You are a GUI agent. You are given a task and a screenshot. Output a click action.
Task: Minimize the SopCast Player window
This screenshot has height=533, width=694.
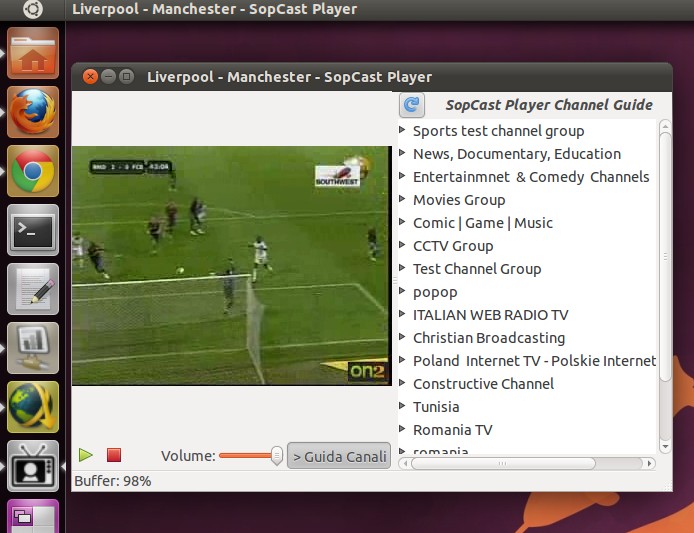108,77
